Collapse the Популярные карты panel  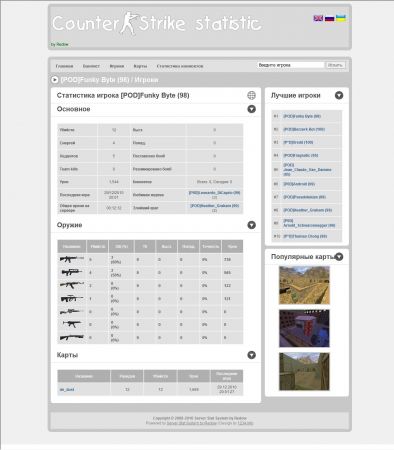tap(339, 257)
